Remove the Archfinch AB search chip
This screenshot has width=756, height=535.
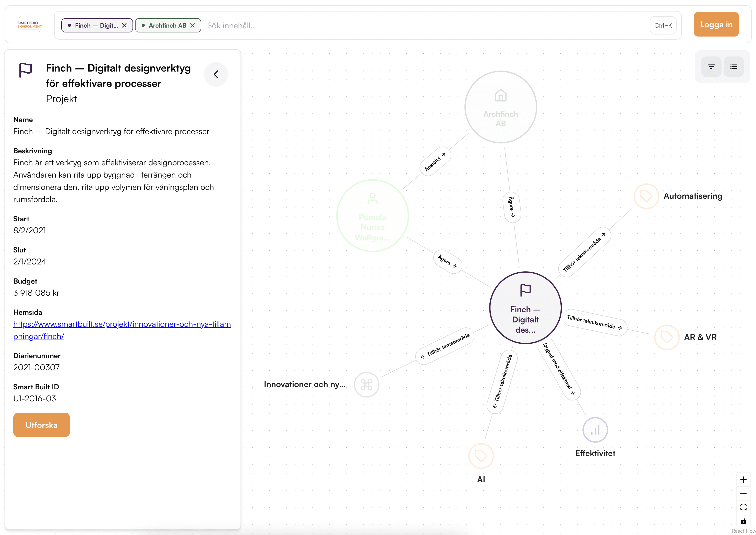point(193,25)
